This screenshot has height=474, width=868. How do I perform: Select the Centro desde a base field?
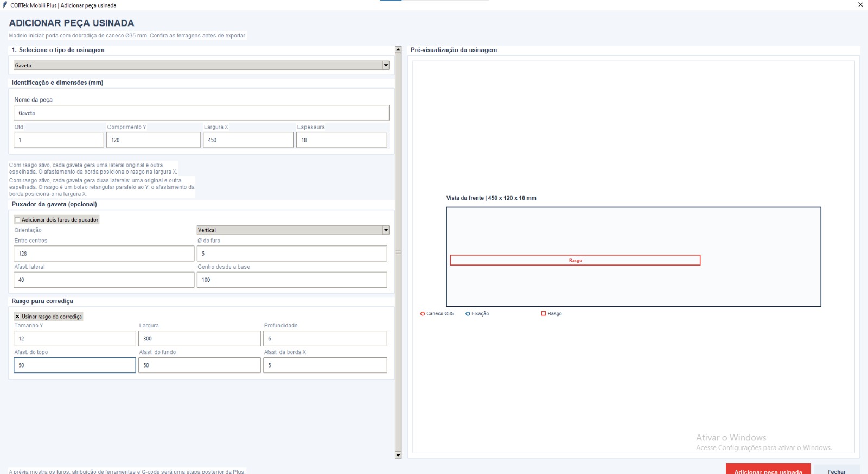tap(292, 280)
